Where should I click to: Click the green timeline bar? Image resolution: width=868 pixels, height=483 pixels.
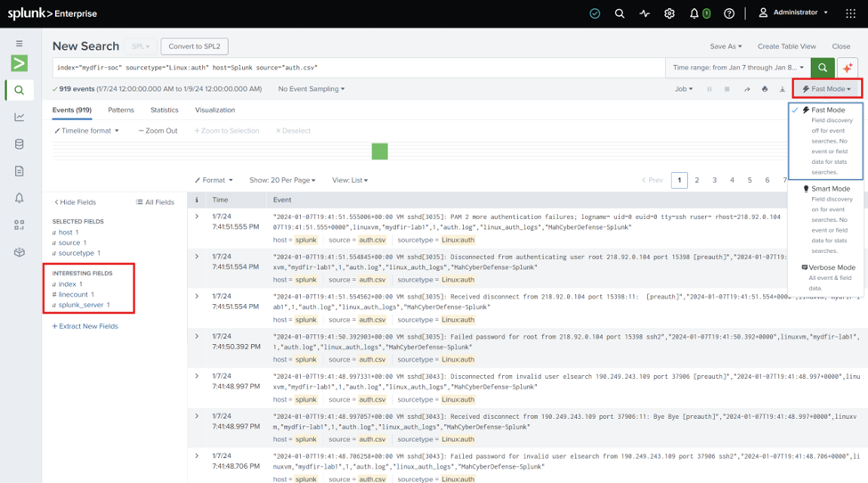pyautogui.click(x=380, y=151)
